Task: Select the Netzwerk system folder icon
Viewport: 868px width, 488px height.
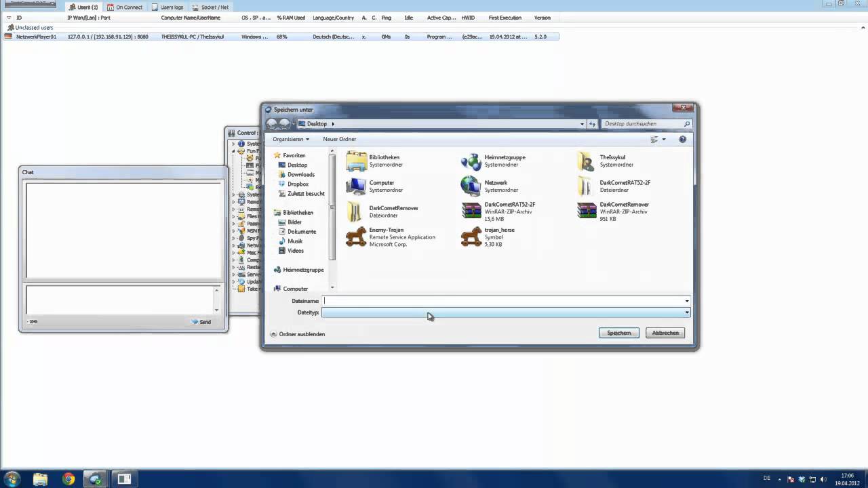Action: 471,186
